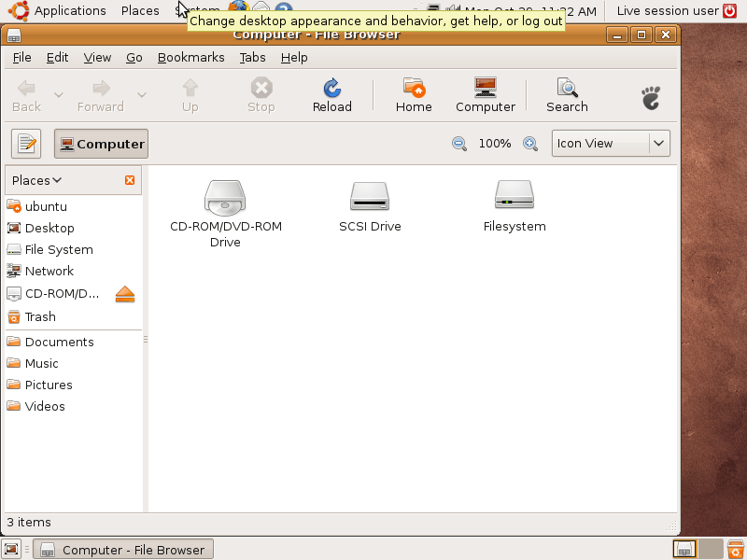Screen dimensions: 747x560
Task: Click the side pane resize handle
Action: point(146,339)
